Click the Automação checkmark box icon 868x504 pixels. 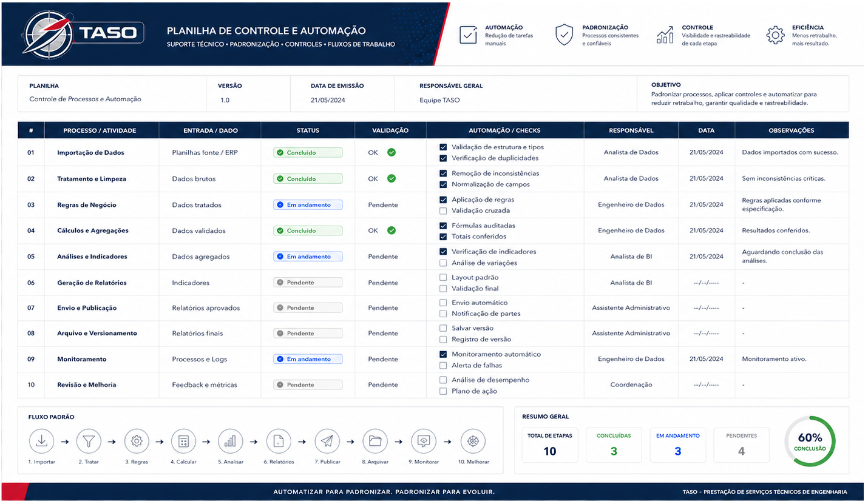[468, 35]
